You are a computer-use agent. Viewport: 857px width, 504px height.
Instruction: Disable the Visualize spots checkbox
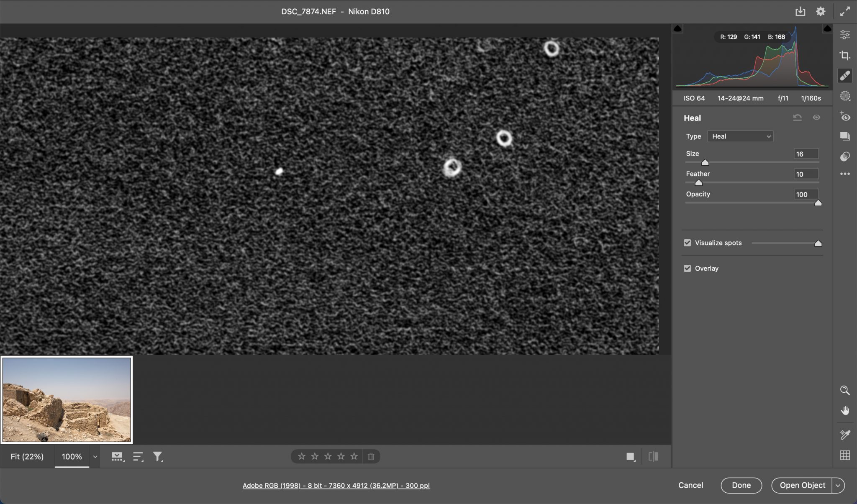click(688, 243)
